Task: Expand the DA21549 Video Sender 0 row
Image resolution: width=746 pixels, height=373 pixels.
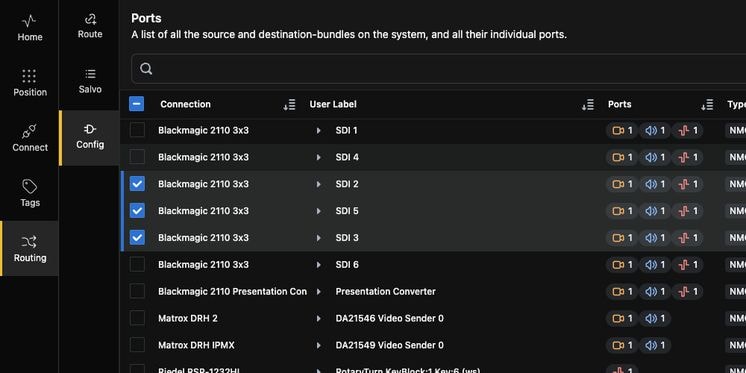Action: [x=318, y=345]
